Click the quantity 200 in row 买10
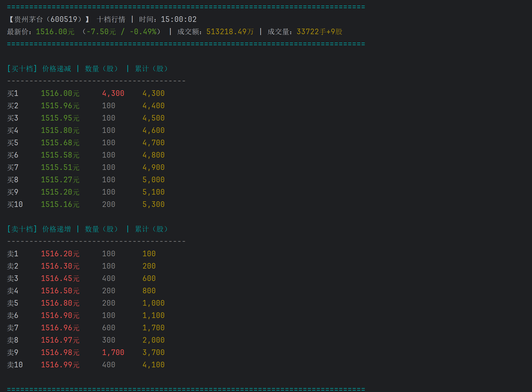The image size is (532, 392). tap(109, 204)
